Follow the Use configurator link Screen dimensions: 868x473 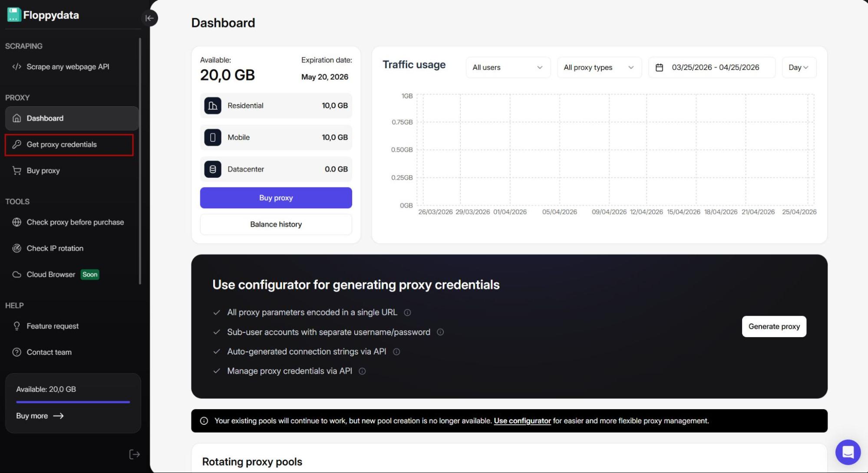click(x=522, y=420)
